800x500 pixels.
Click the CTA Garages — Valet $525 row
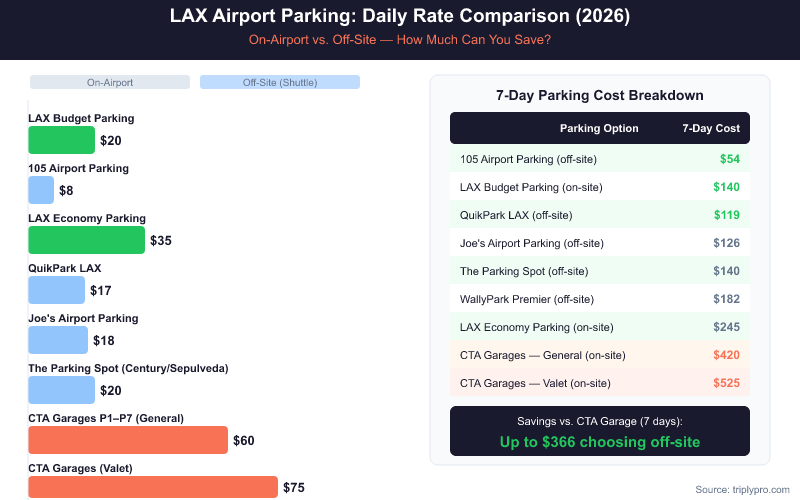coord(600,383)
